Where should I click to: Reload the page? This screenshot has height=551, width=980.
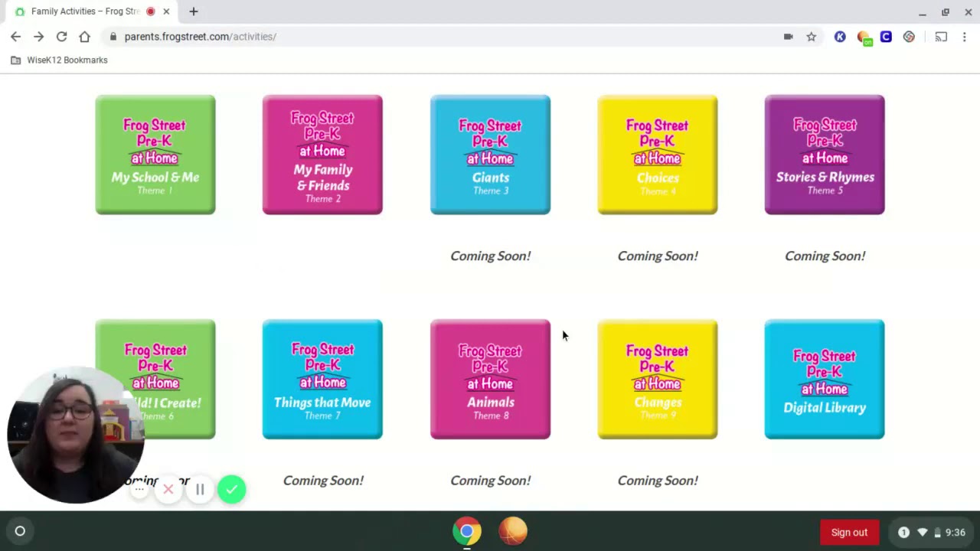point(61,37)
